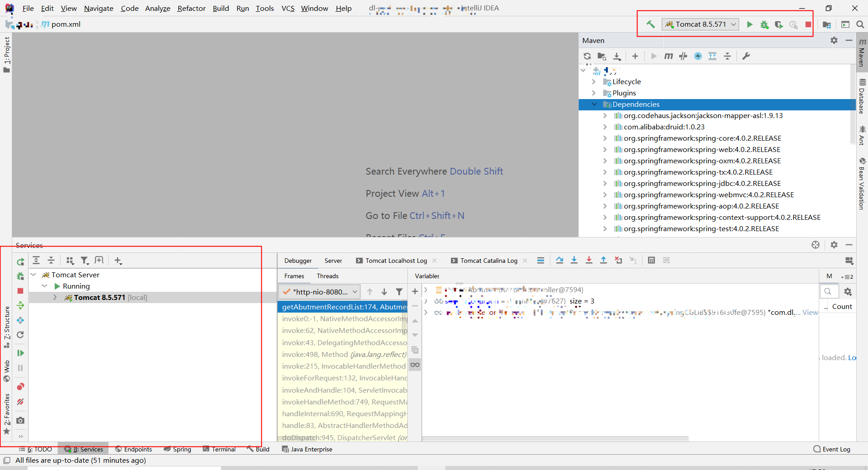868x470 pixels.
Task: Open the VCS menu
Action: click(x=288, y=8)
